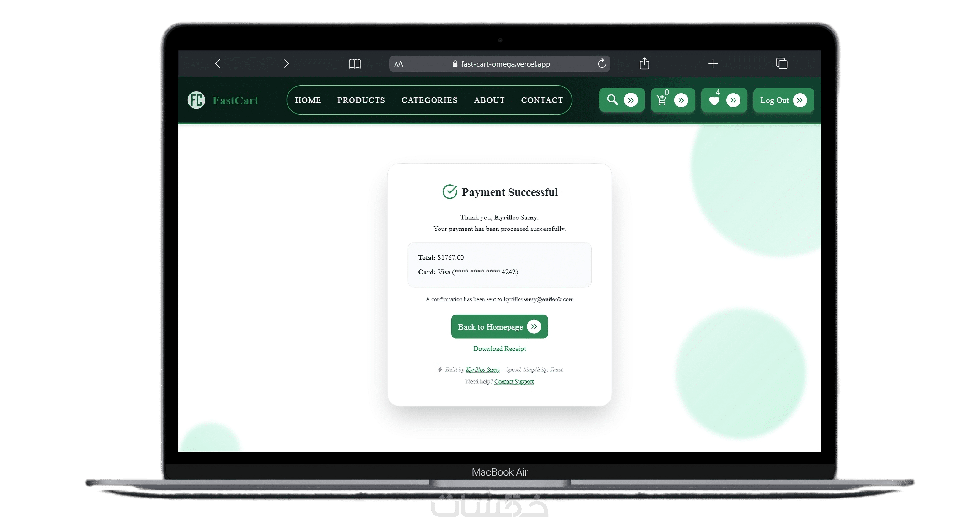Click the browser back arrow
Viewport: 980px width, 528px height.
click(x=218, y=63)
